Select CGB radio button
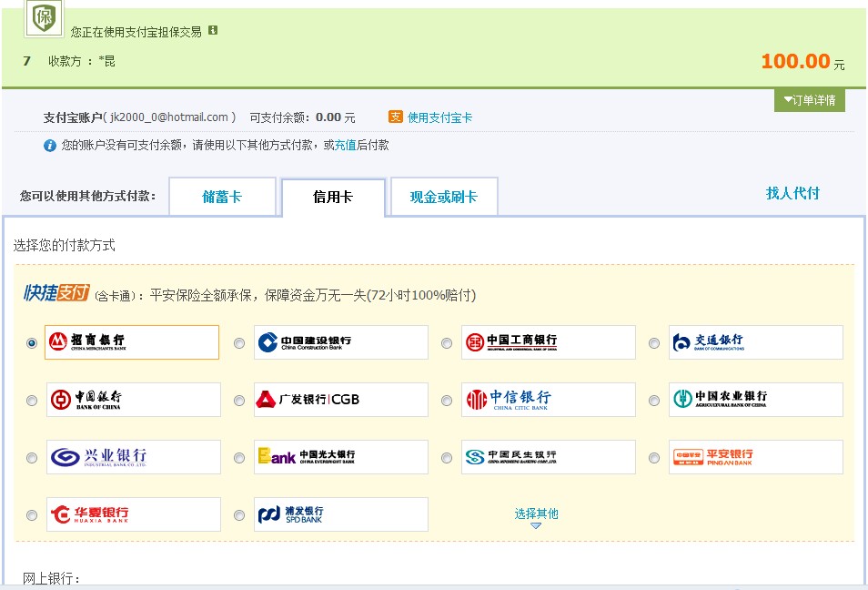The image size is (868, 590). coord(239,400)
